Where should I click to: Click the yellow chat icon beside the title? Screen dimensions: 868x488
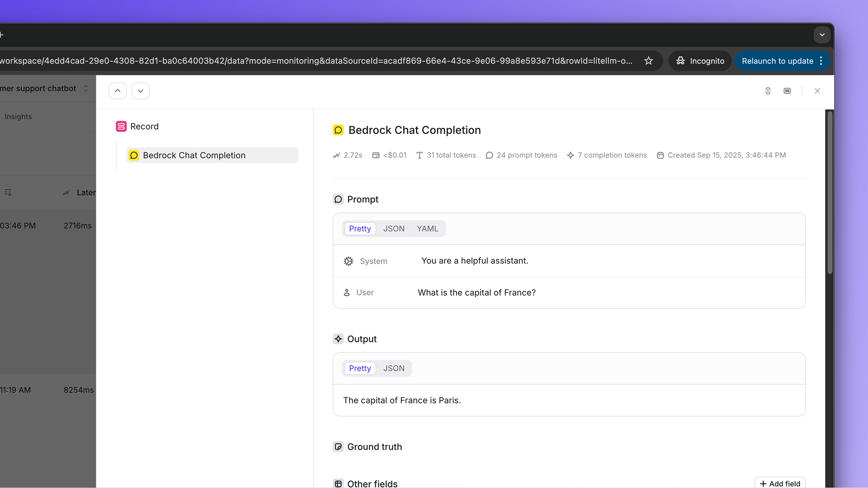pyautogui.click(x=338, y=130)
